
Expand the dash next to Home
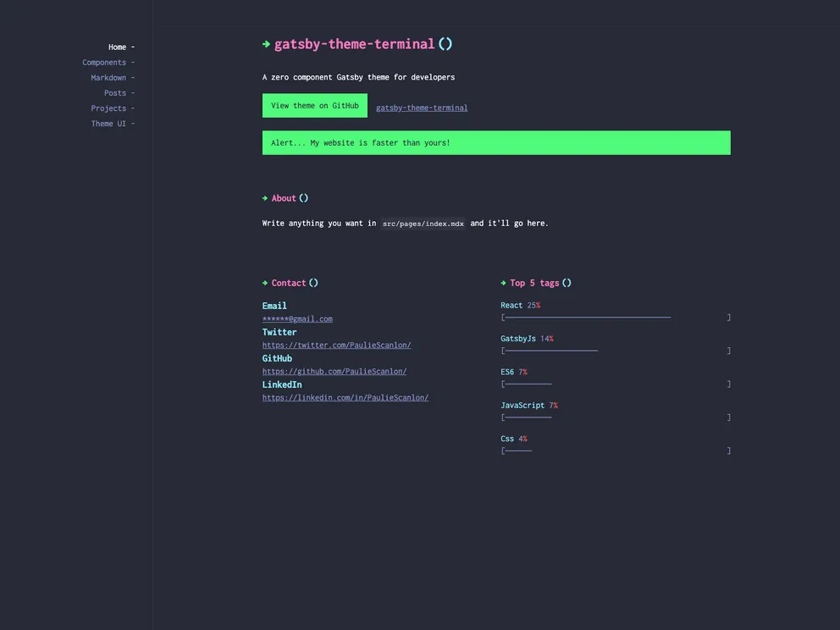pos(132,47)
